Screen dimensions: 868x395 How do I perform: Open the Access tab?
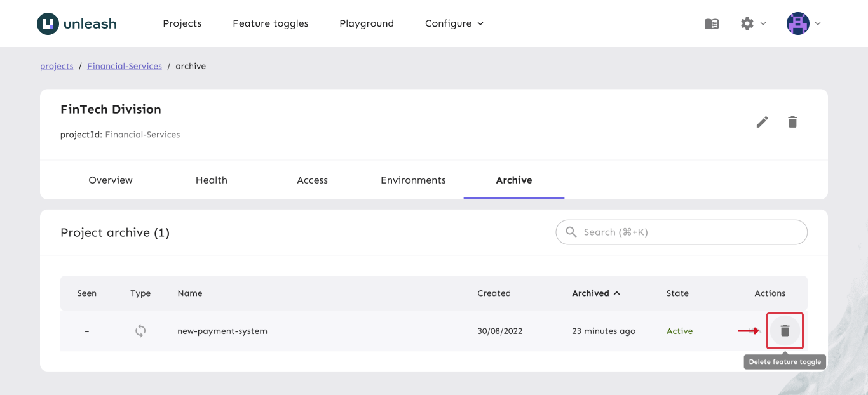[312, 180]
